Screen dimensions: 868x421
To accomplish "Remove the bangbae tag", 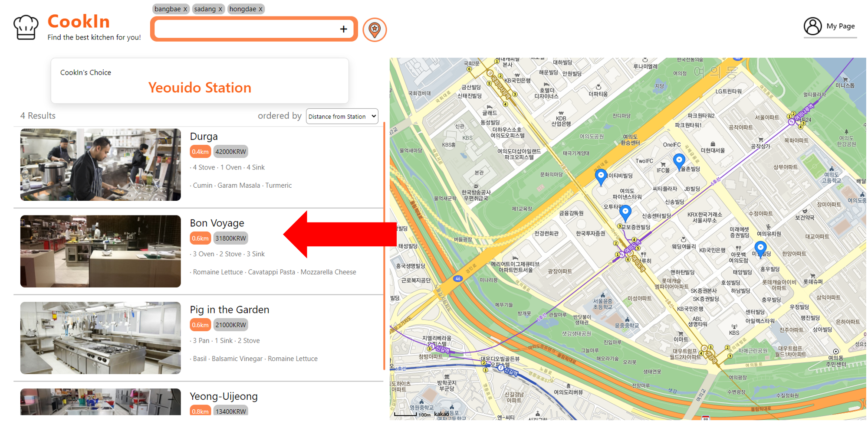I will pos(185,9).
